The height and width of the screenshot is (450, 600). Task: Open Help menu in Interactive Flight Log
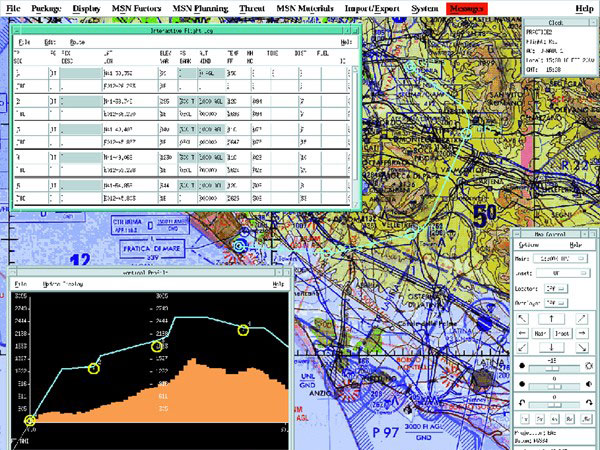click(346, 42)
